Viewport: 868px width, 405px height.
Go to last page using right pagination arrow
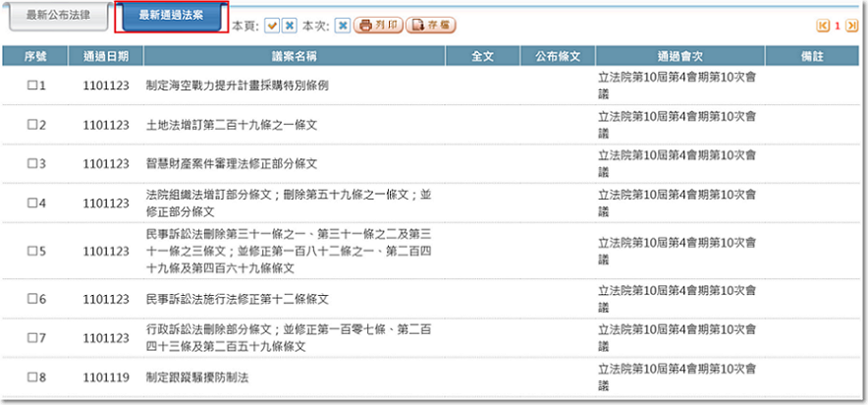(851, 27)
